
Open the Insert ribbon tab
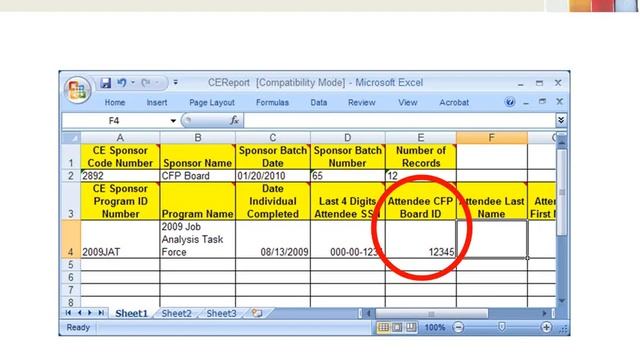(157, 102)
